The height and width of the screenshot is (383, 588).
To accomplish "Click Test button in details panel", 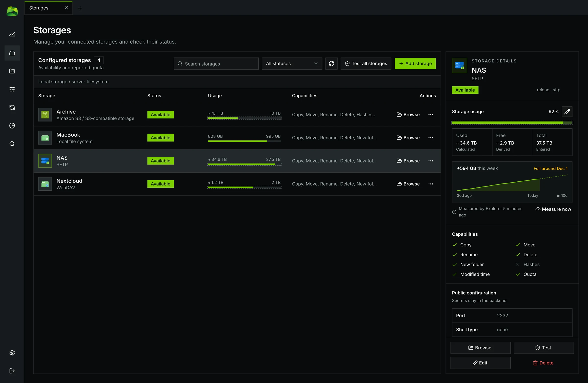I will click(543, 348).
